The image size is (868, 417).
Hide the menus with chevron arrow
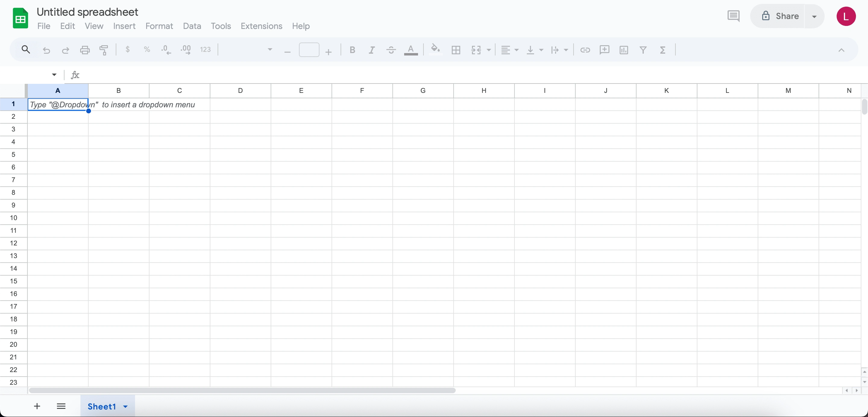841,50
